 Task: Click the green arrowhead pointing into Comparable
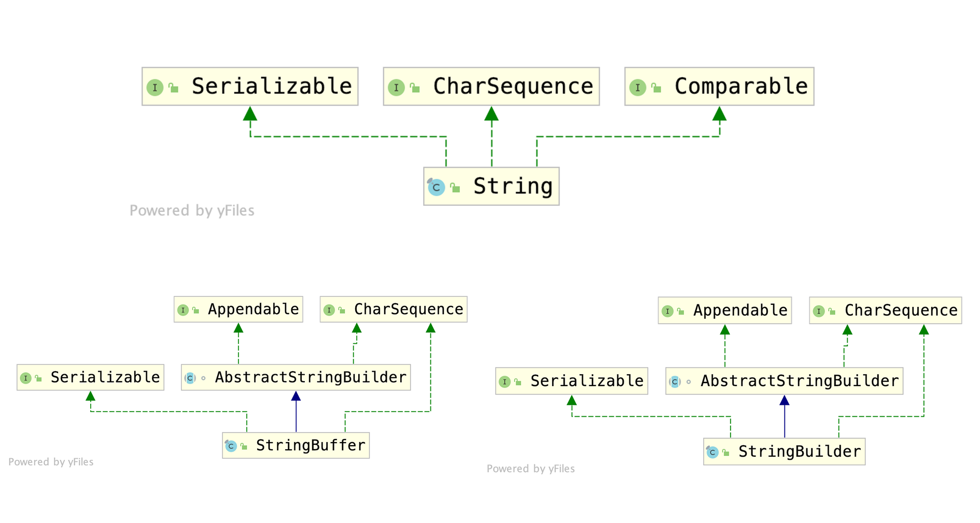coord(719,114)
